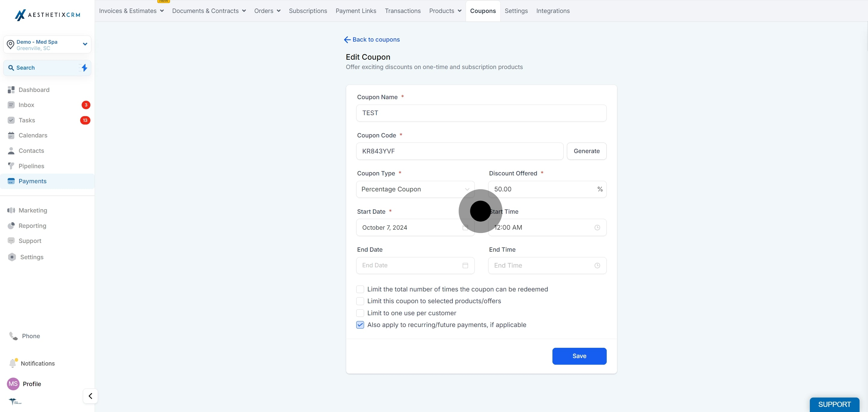Expand the Products dropdown menu

click(x=445, y=11)
